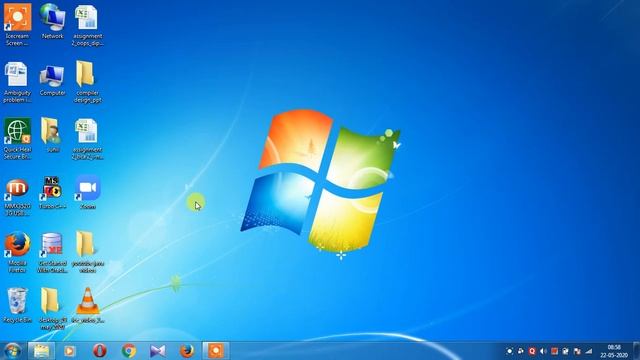Launch Google Chrome from the taskbar
The width and height of the screenshot is (640, 360).
tap(129, 351)
